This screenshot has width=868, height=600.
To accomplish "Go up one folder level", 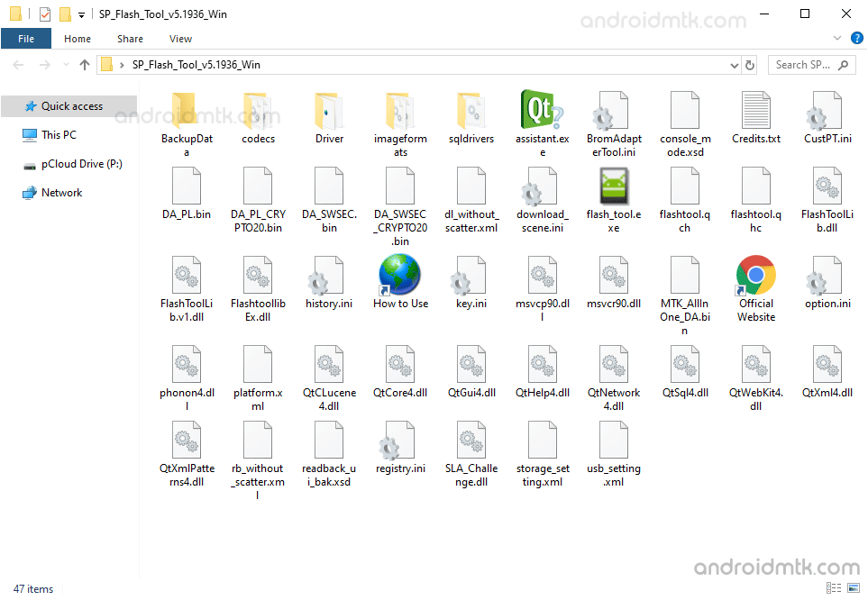I will (85, 65).
